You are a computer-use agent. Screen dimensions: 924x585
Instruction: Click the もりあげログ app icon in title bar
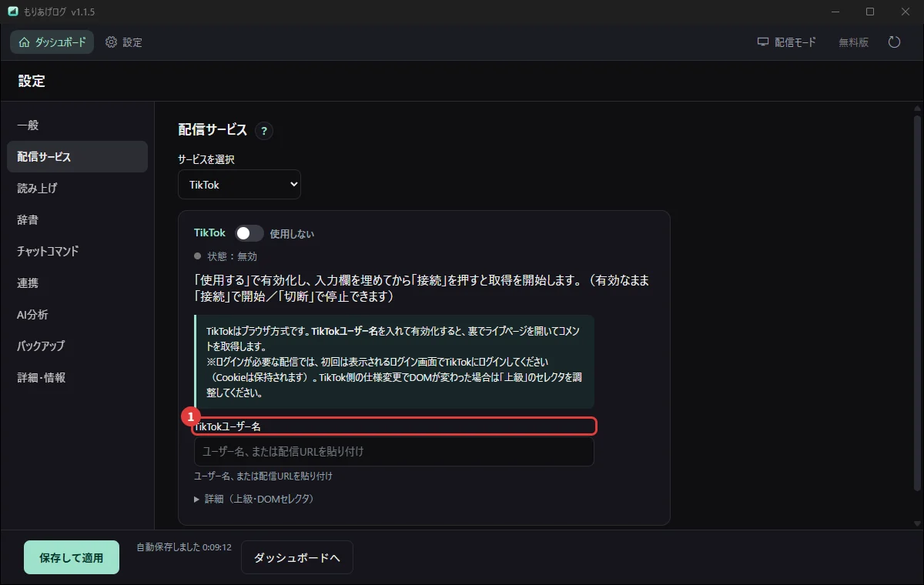coord(13,12)
